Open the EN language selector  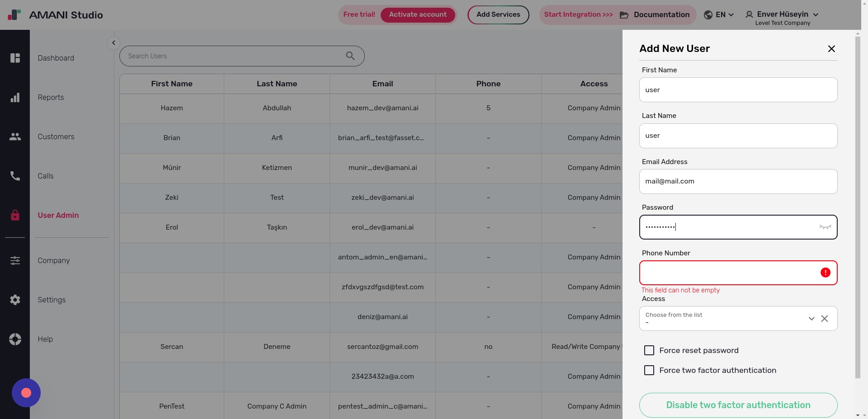click(719, 14)
